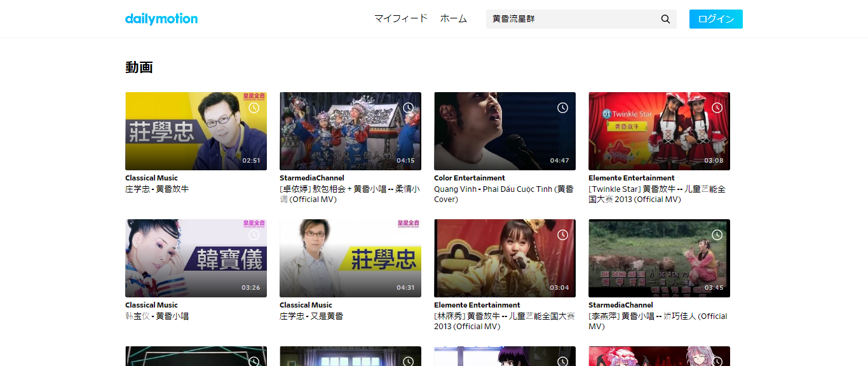Click the 04:47 duration label
The image size is (868, 366).
(560, 161)
